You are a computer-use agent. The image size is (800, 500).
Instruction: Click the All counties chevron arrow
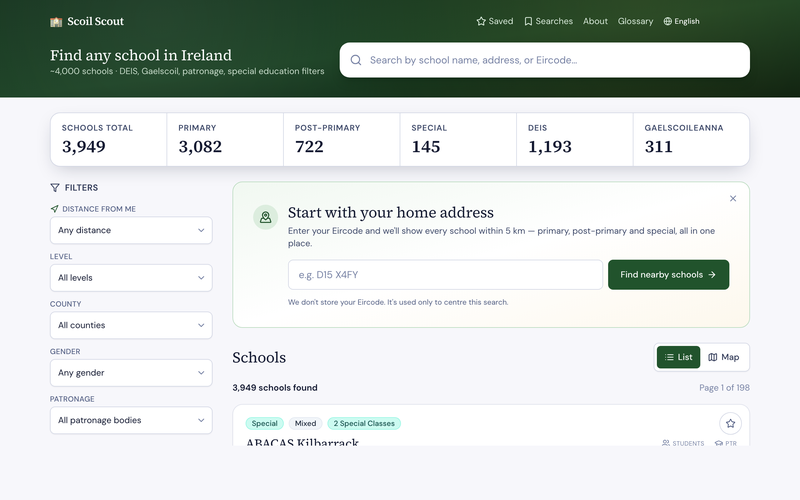click(x=201, y=325)
